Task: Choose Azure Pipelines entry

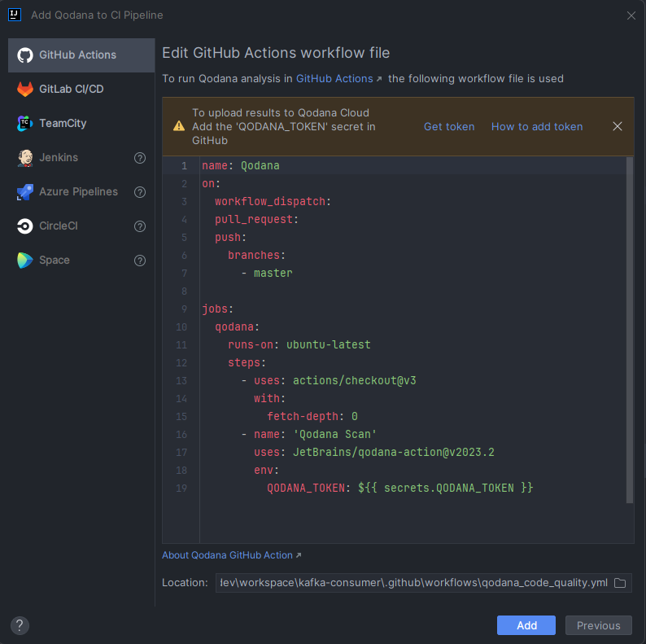Action: pyautogui.click(x=81, y=191)
